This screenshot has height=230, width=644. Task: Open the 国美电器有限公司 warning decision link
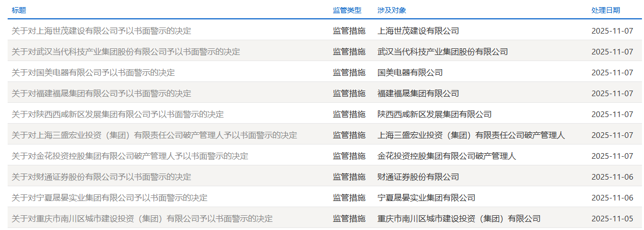point(93,72)
